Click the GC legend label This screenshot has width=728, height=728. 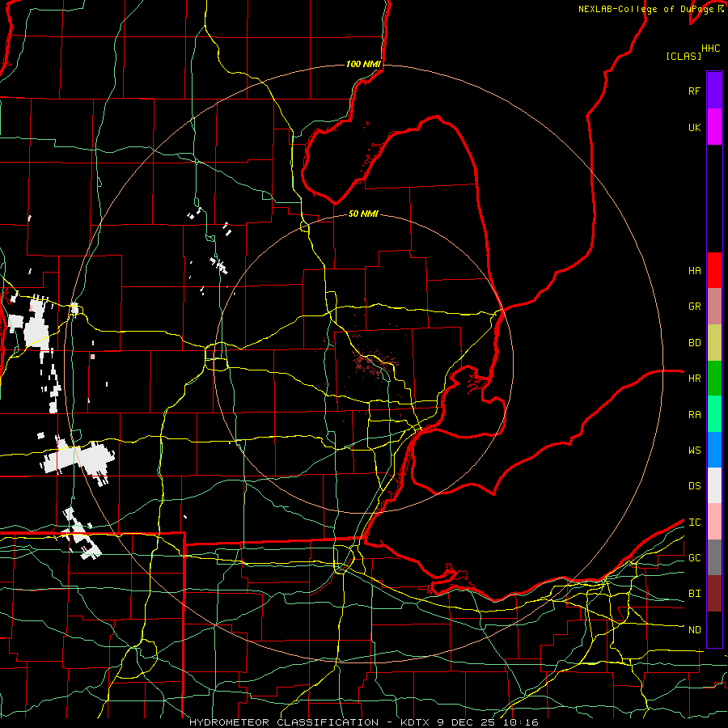(694, 558)
